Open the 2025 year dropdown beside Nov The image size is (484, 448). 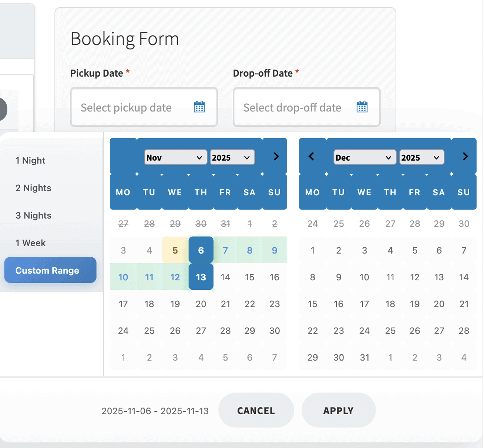[232, 157]
